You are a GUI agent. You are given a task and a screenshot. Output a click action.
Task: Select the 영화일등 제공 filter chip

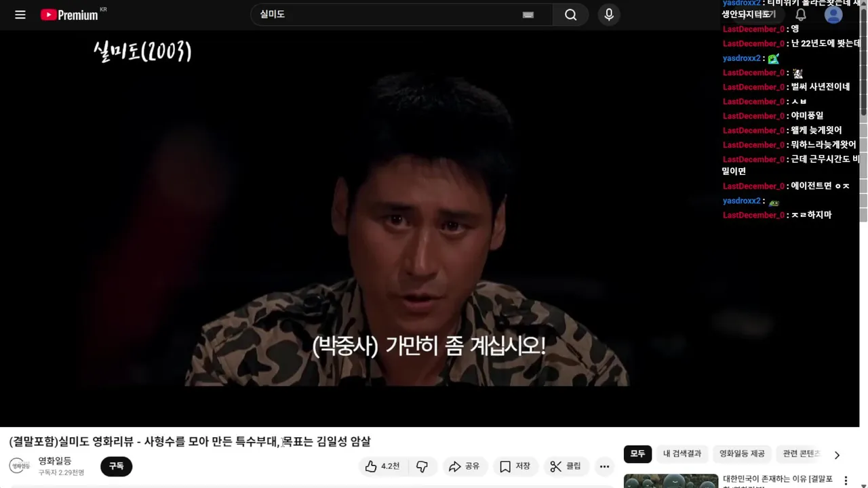pos(742,454)
